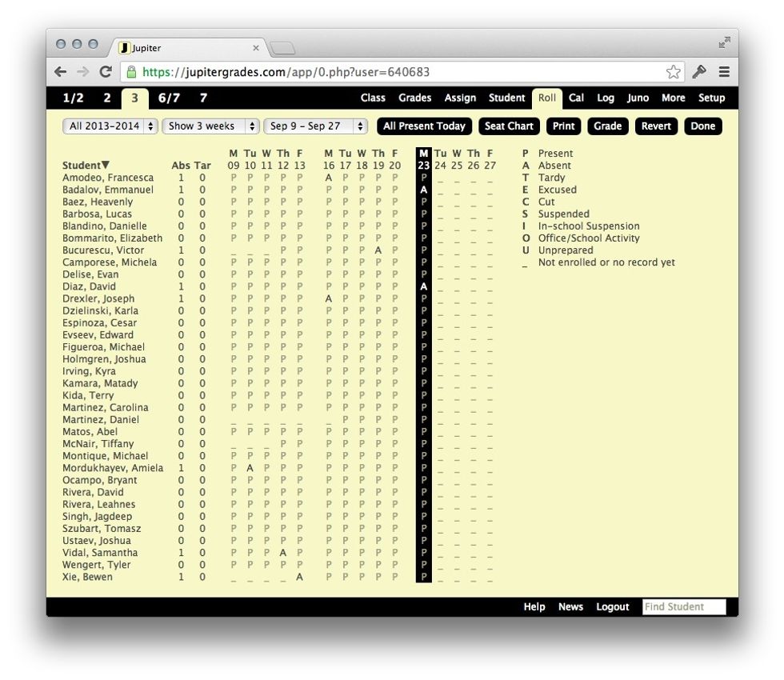This screenshot has height=680, width=784.
Task: Click the browser forward arrow
Action: point(82,72)
